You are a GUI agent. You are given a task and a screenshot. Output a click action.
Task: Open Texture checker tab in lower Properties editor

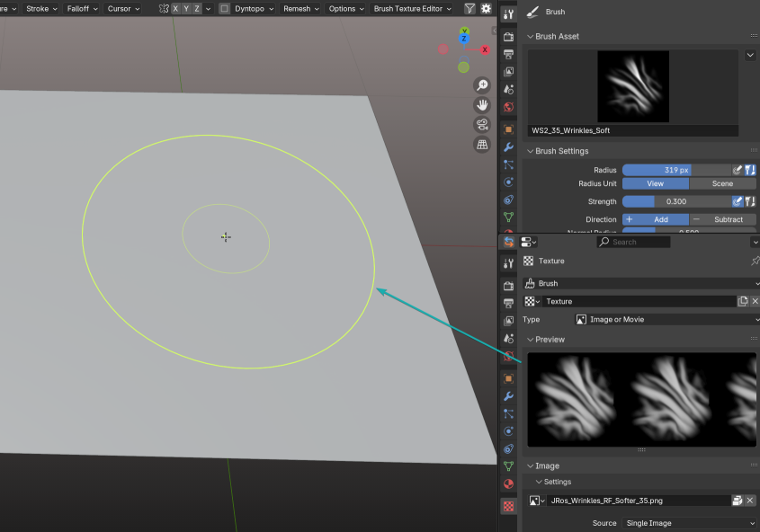508,506
